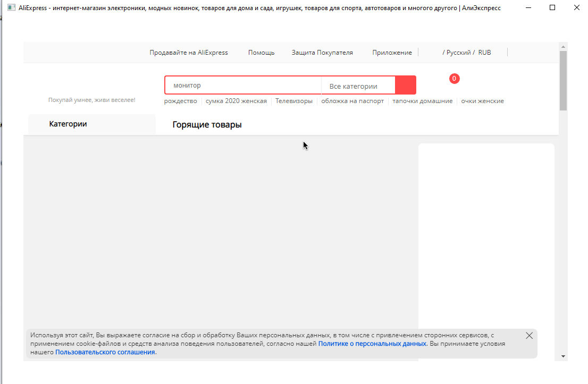Open the 'Категории' panel header
The height and width of the screenshot is (384, 588).
coord(92,124)
